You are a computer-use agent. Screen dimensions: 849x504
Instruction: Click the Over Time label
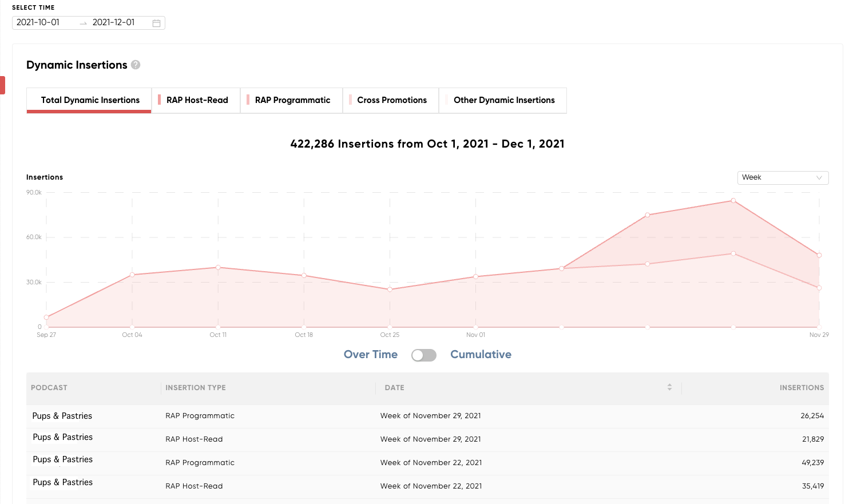371,355
